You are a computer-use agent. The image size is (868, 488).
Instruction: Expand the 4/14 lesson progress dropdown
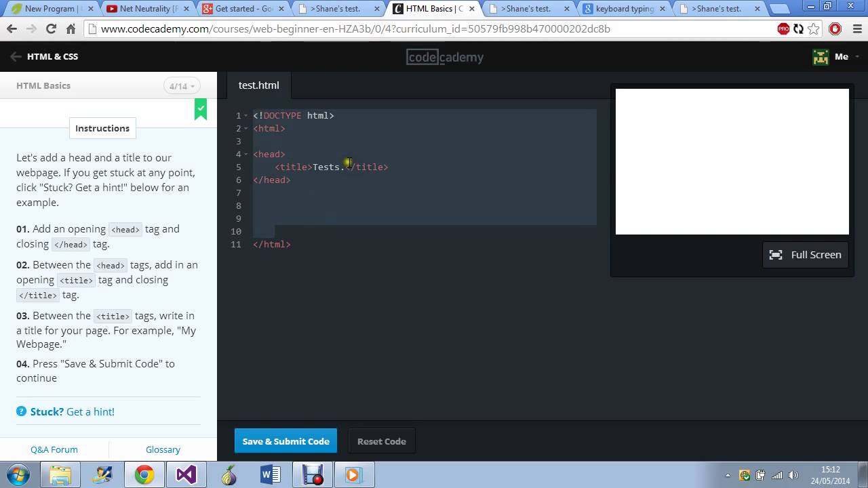[x=182, y=86]
